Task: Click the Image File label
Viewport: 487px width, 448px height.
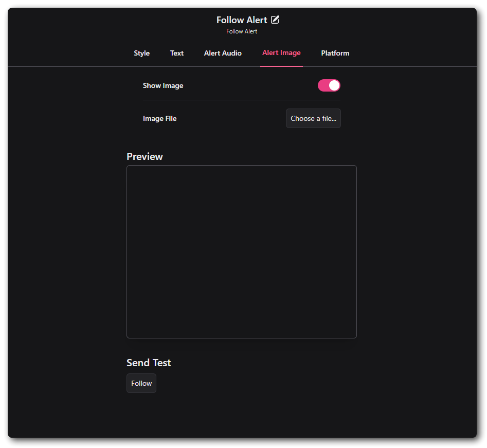Action: pyautogui.click(x=159, y=118)
